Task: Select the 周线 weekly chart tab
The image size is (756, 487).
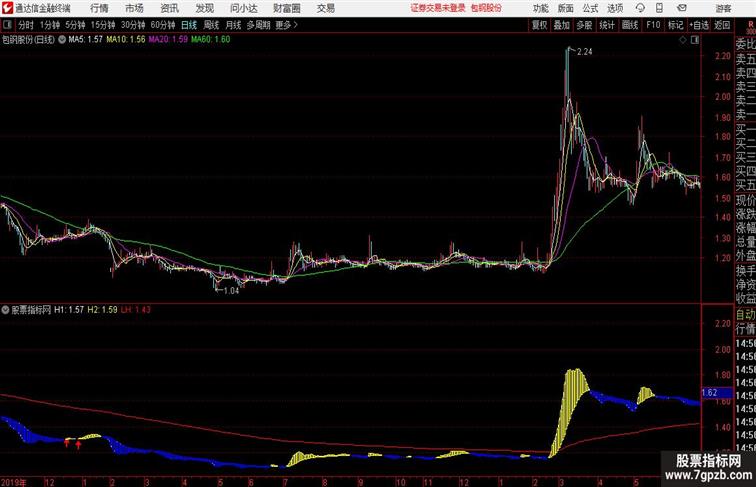Action: [x=211, y=25]
